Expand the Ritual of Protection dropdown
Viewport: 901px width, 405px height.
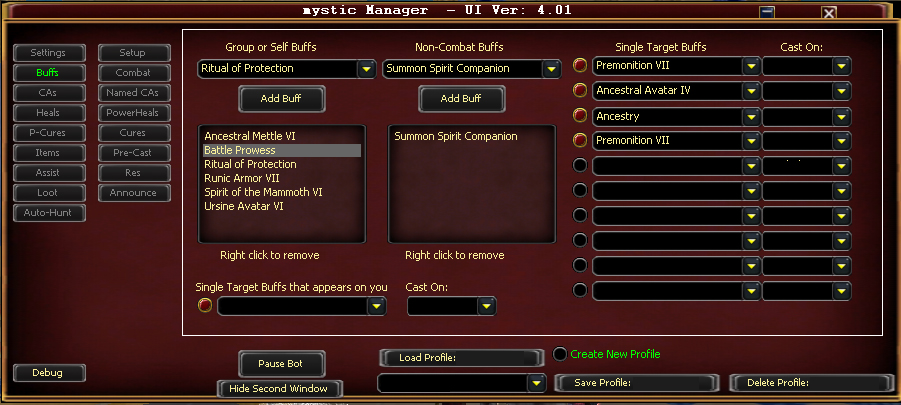pyautogui.click(x=367, y=69)
